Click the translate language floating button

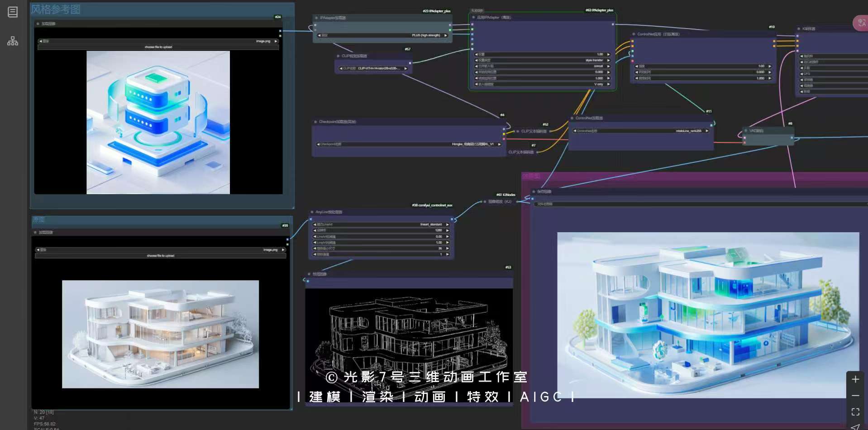coord(860,23)
